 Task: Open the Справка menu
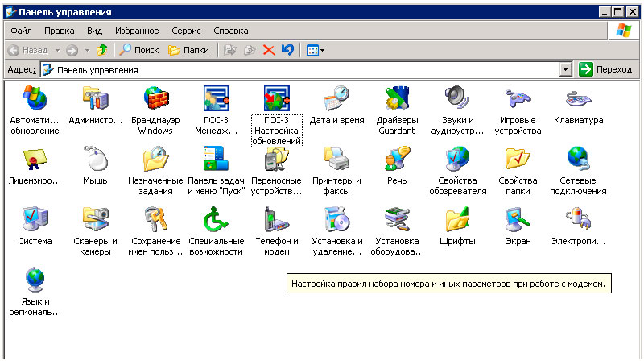pyautogui.click(x=231, y=31)
